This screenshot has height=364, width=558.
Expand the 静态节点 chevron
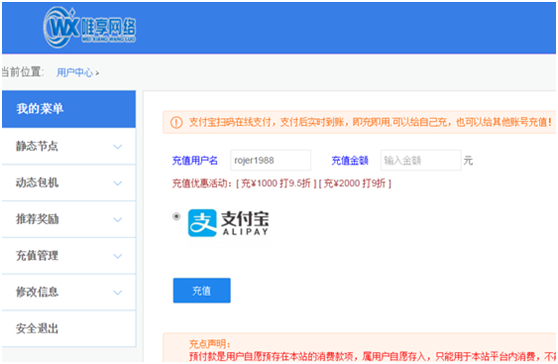pos(117,147)
